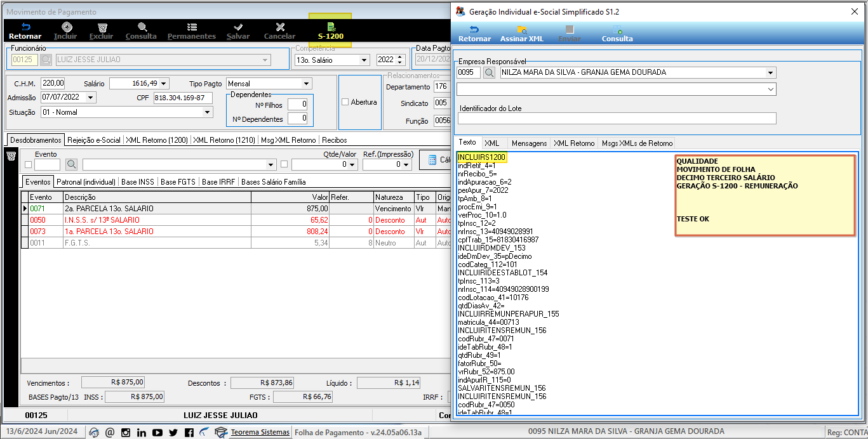Expand the Qtde/Valor dropdown arrow

(x=352, y=164)
